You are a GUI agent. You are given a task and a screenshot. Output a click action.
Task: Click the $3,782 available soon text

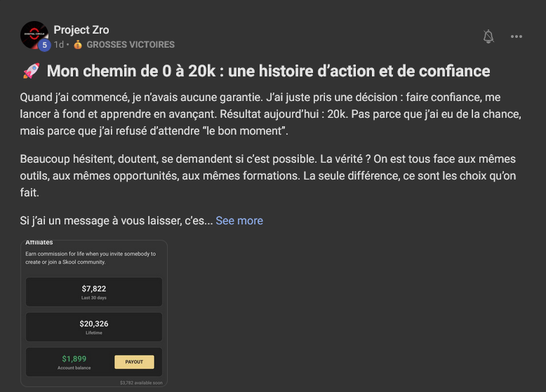pos(140,383)
